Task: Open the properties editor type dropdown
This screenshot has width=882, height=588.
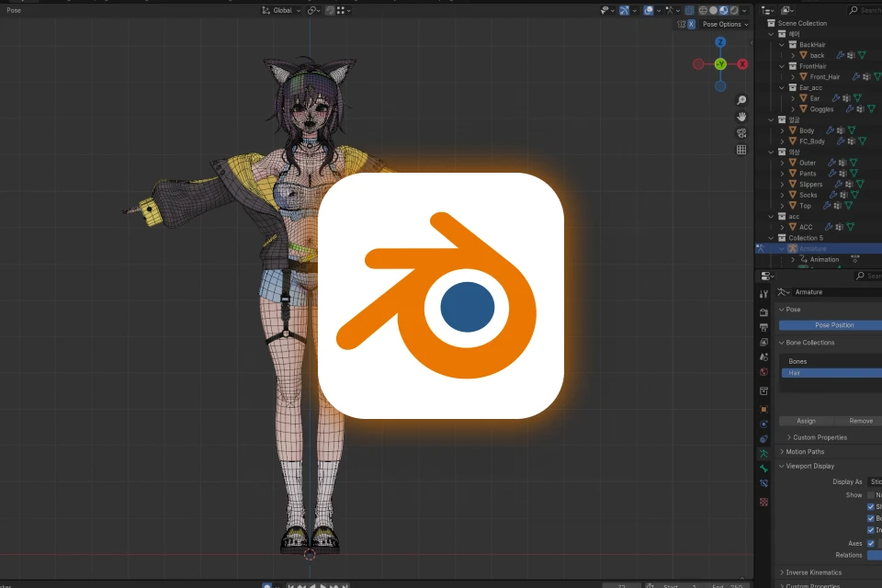Action: [x=768, y=276]
